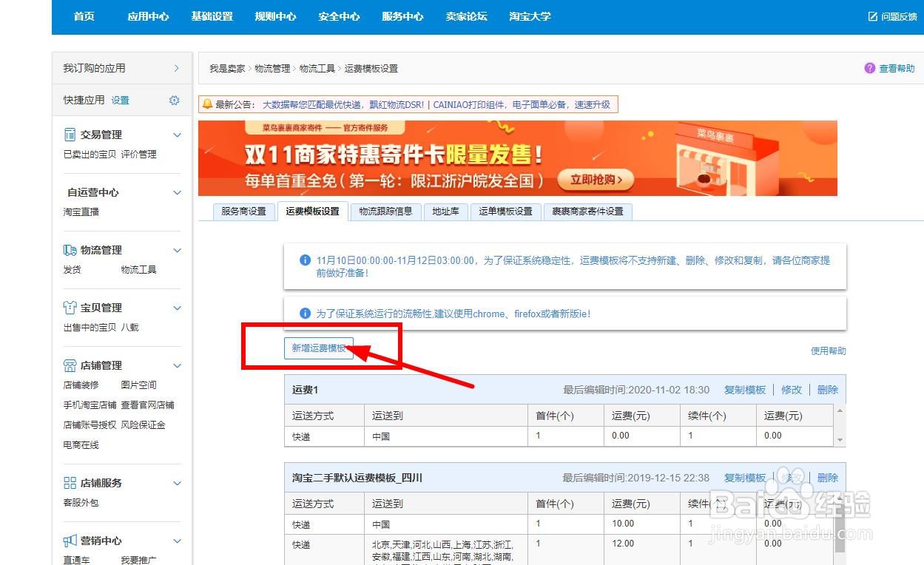Collapse the 物流管理 section chevron
The width and height of the screenshot is (924, 565).
click(177, 250)
